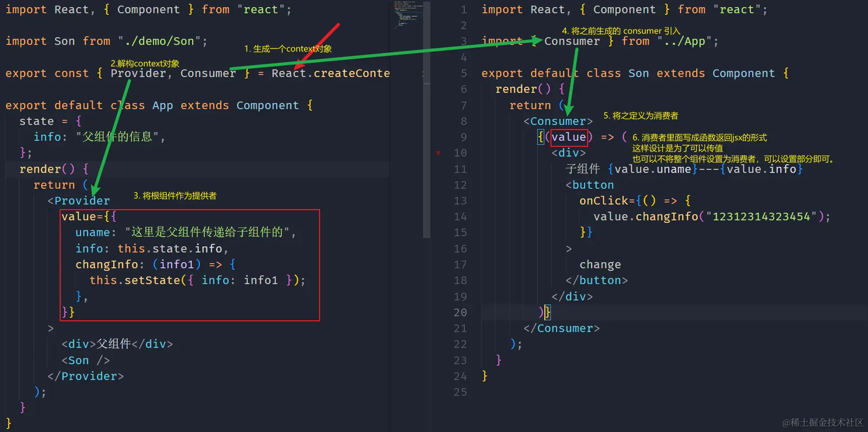Click the left editor's vertical scrollbar
The height and width of the screenshot is (432, 868).
[x=427, y=120]
